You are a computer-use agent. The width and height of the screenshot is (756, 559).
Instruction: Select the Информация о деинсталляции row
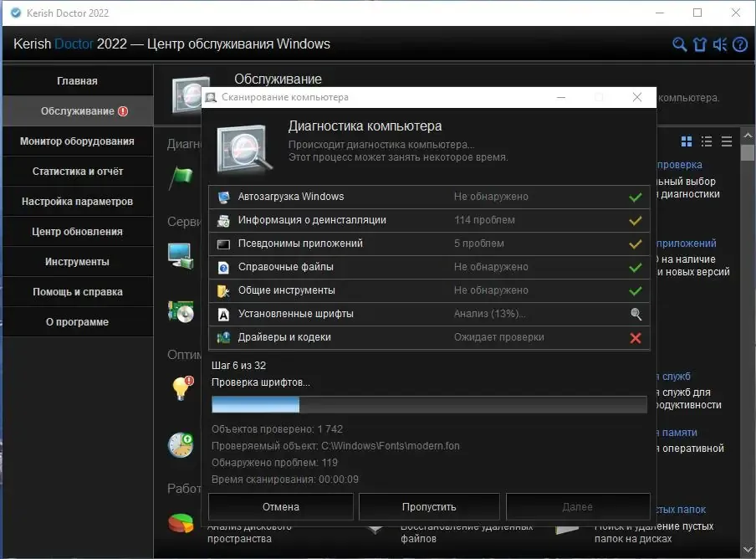(429, 220)
